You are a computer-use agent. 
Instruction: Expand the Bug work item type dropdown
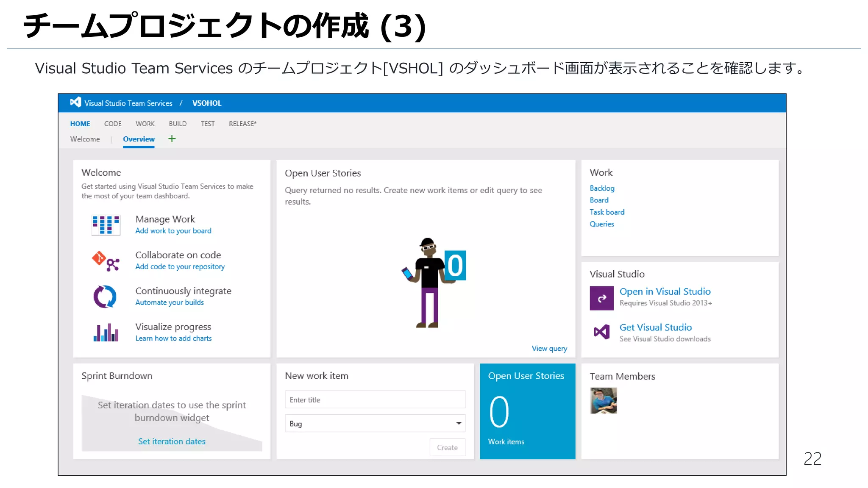tap(375, 423)
